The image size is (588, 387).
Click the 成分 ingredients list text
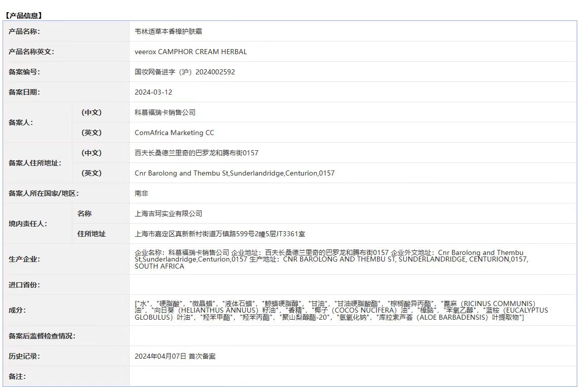coord(341,310)
